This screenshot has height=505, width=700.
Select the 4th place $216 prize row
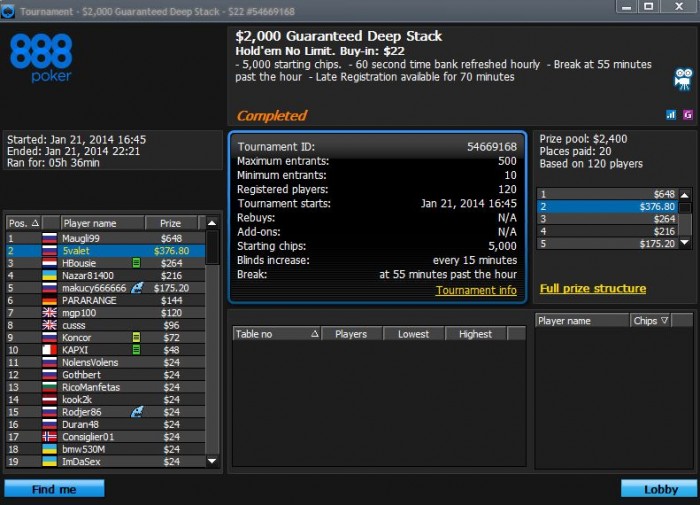(x=608, y=231)
